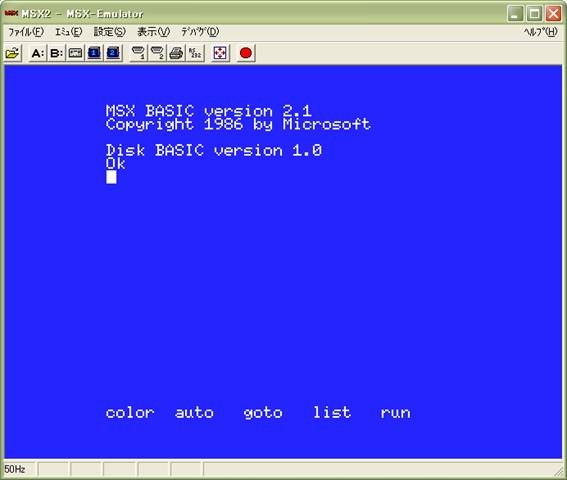The height and width of the screenshot is (480, 567).
Task: Open the ファイル(F) menu
Action: pos(26,32)
